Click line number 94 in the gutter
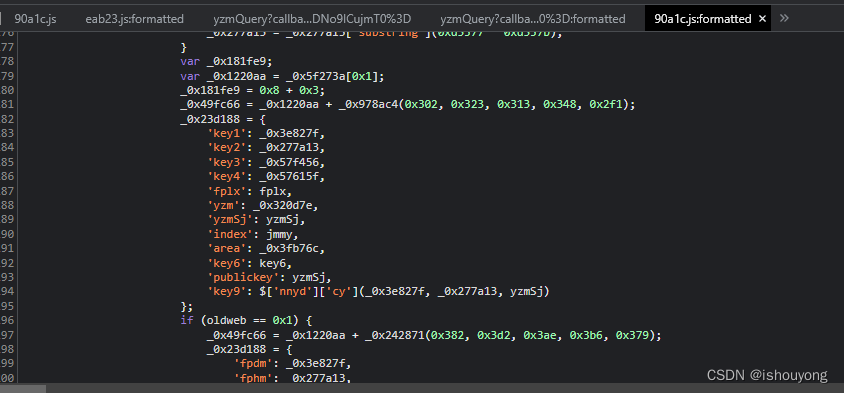 pyautogui.click(x=6, y=292)
